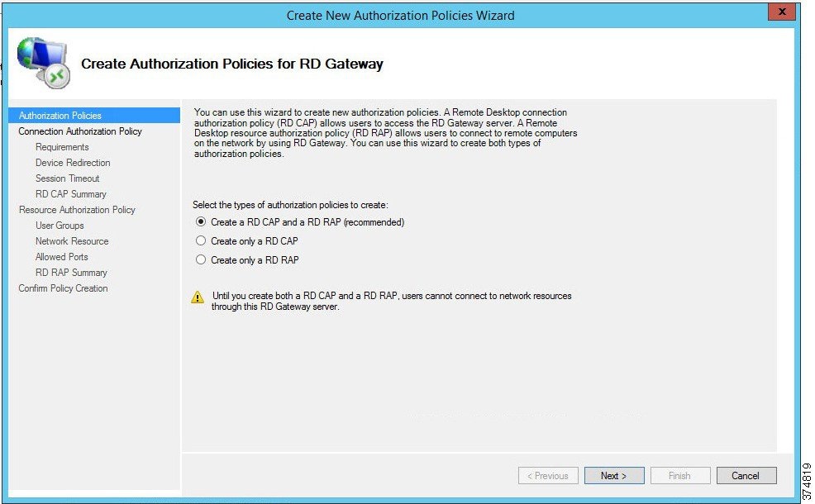The height and width of the screenshot is (504, 815).
Task: Go to Connection Authorization Policy step
Action: [80, 131]
